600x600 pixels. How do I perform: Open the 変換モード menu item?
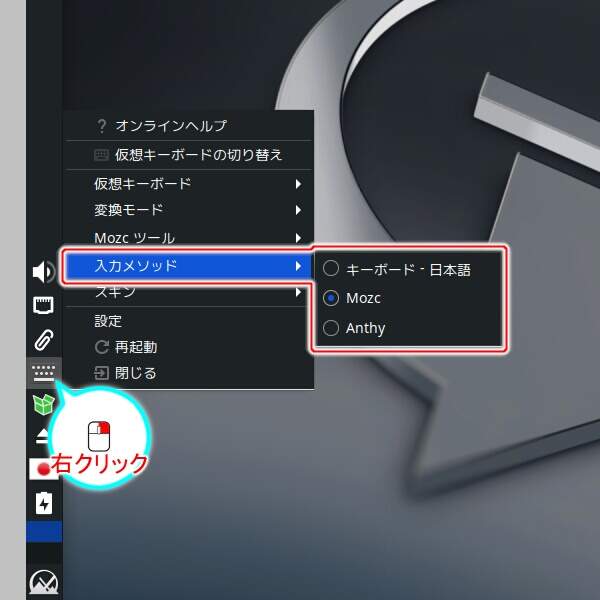189,210
